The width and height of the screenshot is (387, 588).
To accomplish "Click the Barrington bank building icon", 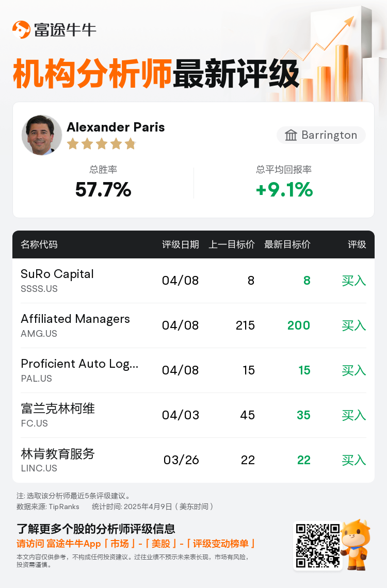I will pos(291,135).
